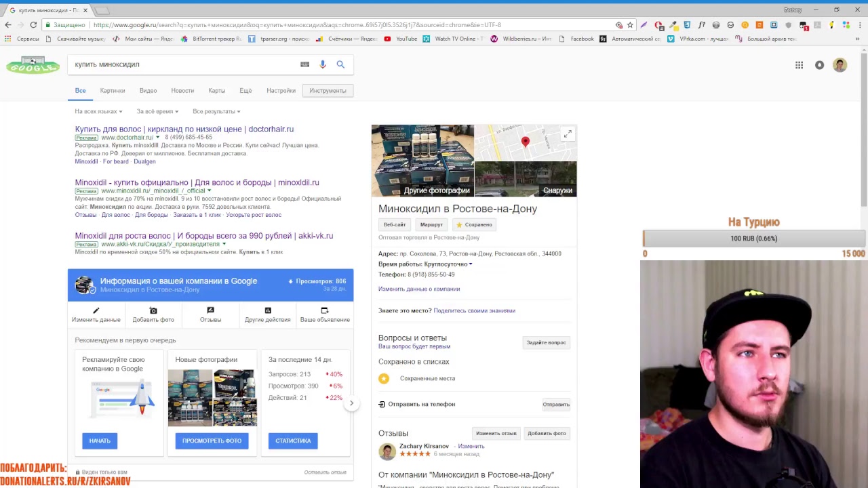Screen dimensions: 868x488
Task: Open the on-screen keyboard in search box
Action: click(x=305, y=64)
